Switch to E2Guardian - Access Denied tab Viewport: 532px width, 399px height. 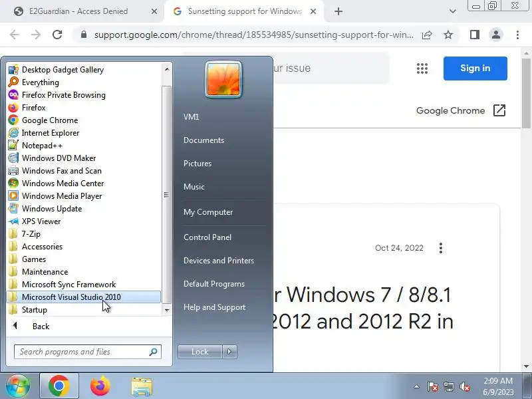pos(78,11)
